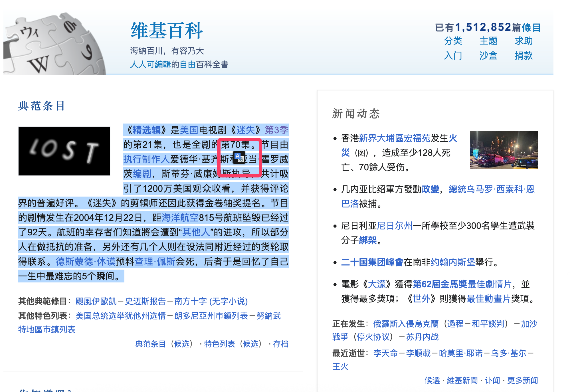Click the Wikipedia globe logo
The width and height of the screenshot is (570, 392).
coord(54,44)
